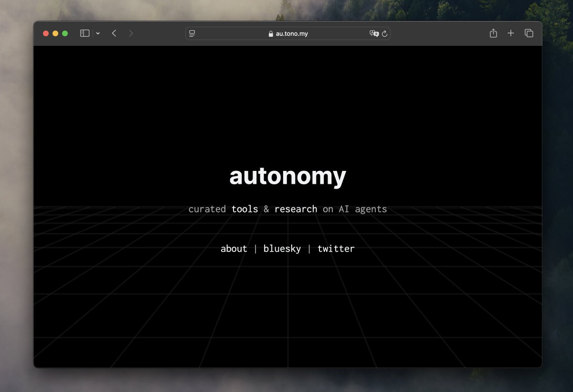Click the word research in tagline

(x=296, y=209)
